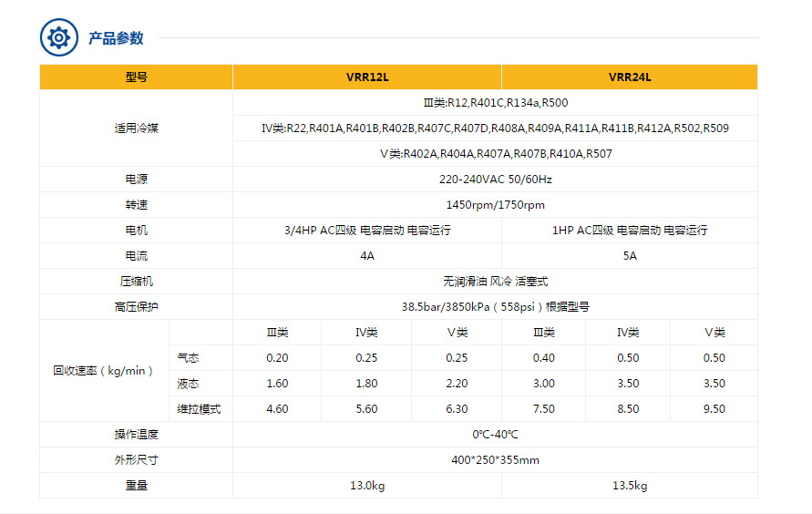Click the 压缩机 row label
812x514 pixels.
pos(136,282)
